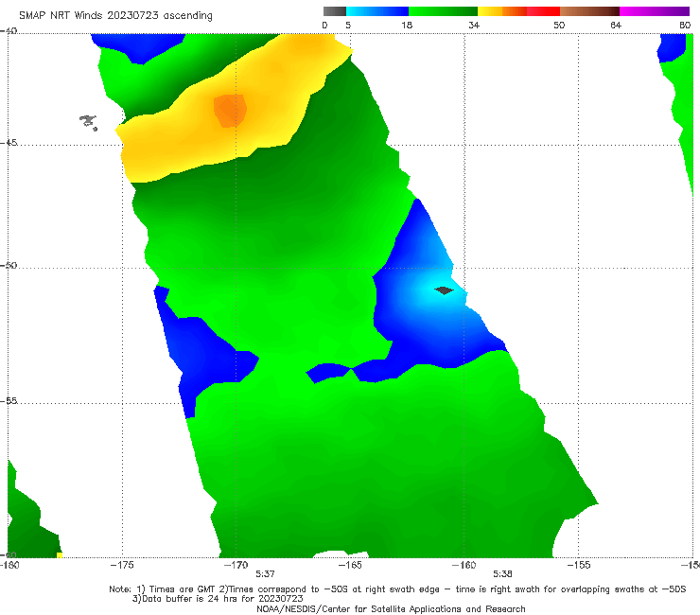Click the latitude label '-55'
Screen dimensions: 700x615
coord(9,401)
